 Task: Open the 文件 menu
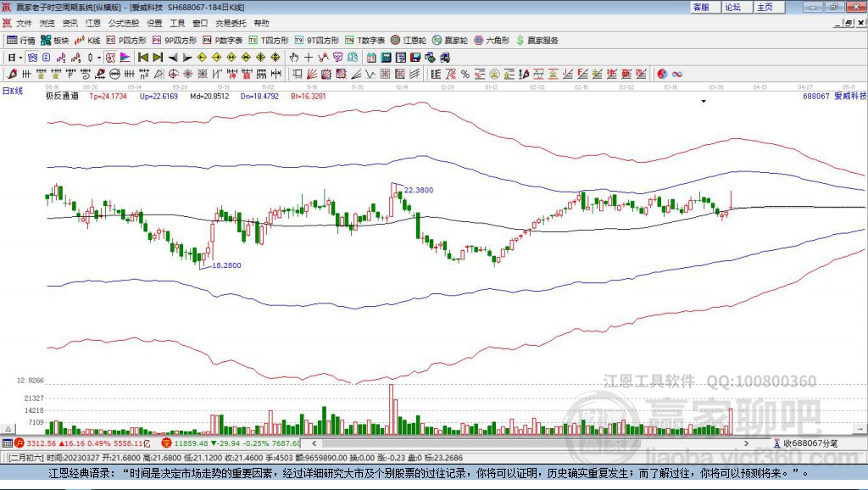point(24,23)
